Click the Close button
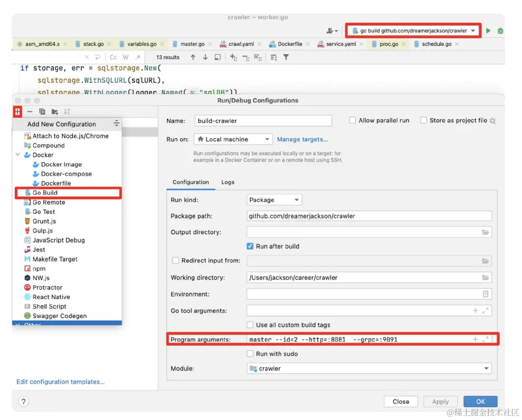This screenshot has width=522, height=420. (x=401, y=401)
